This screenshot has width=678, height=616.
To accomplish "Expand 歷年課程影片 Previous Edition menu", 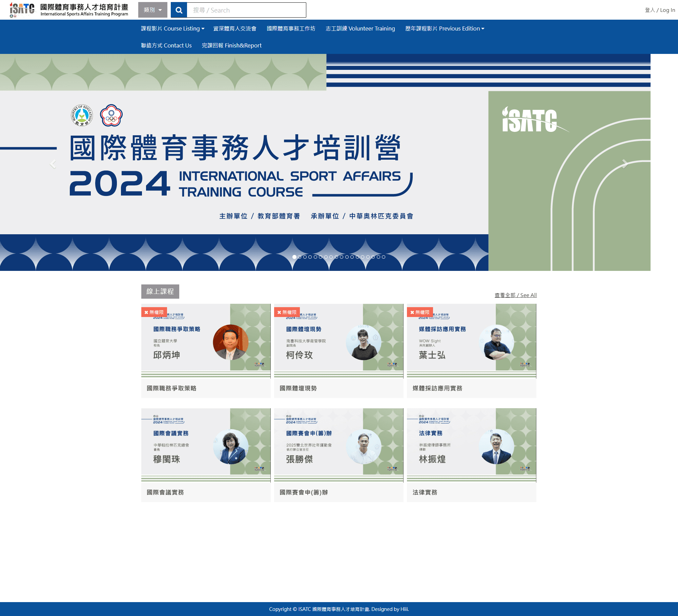I will pos(445,28).
